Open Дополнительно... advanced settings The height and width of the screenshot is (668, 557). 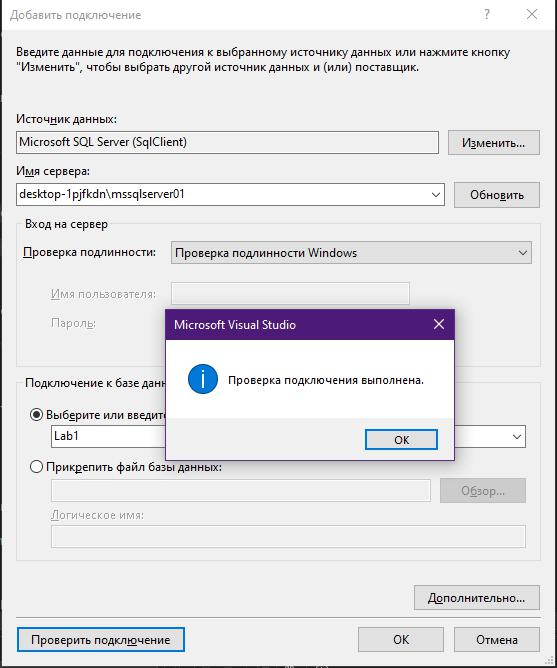pos(476,598)
